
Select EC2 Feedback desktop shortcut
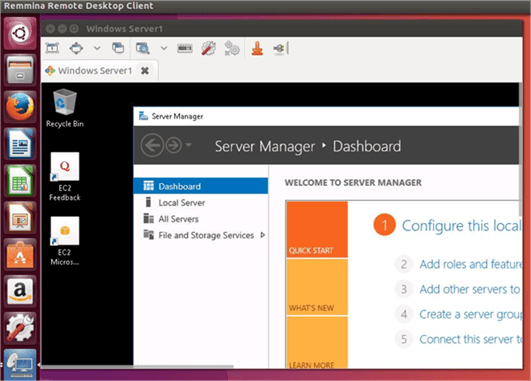[65, 176]
